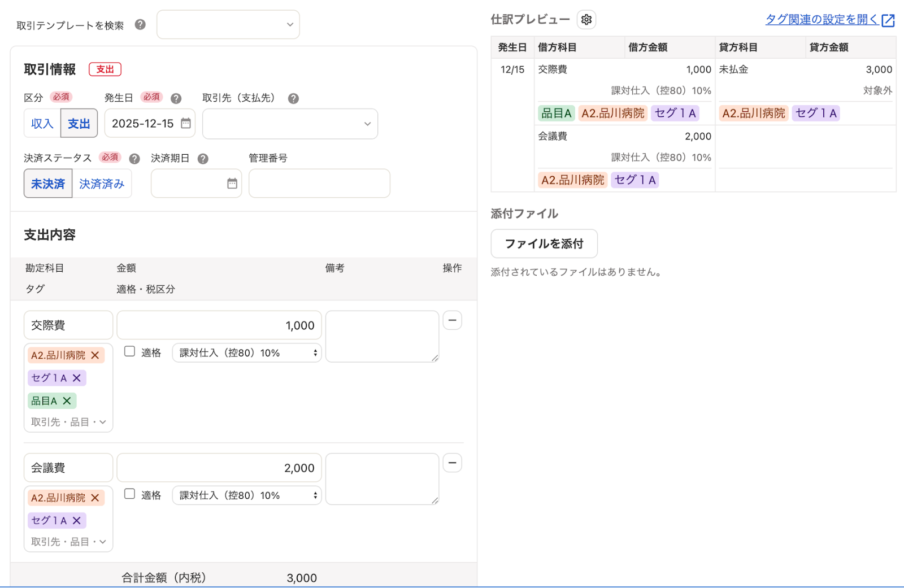Viewport: 904px width, 588px height.
Task: Click the 管理番号 input field
Action: pyautogui.click(x=319, y=183)
